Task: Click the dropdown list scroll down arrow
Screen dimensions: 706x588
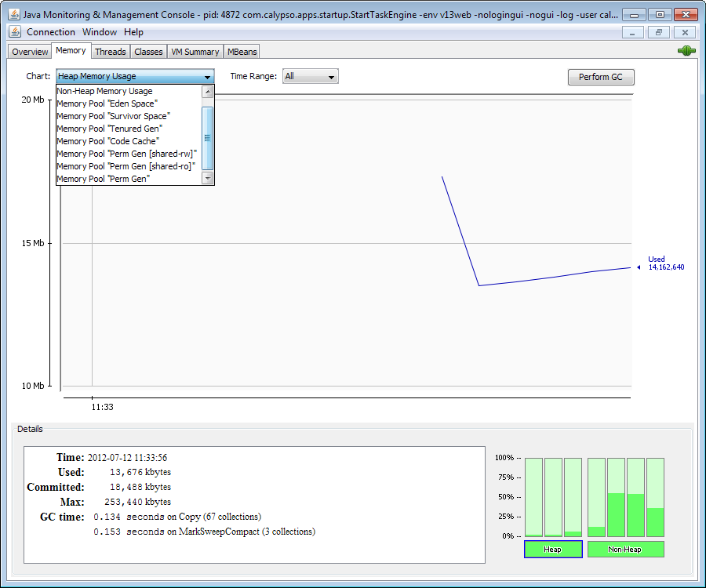Action: pos(208,178)
